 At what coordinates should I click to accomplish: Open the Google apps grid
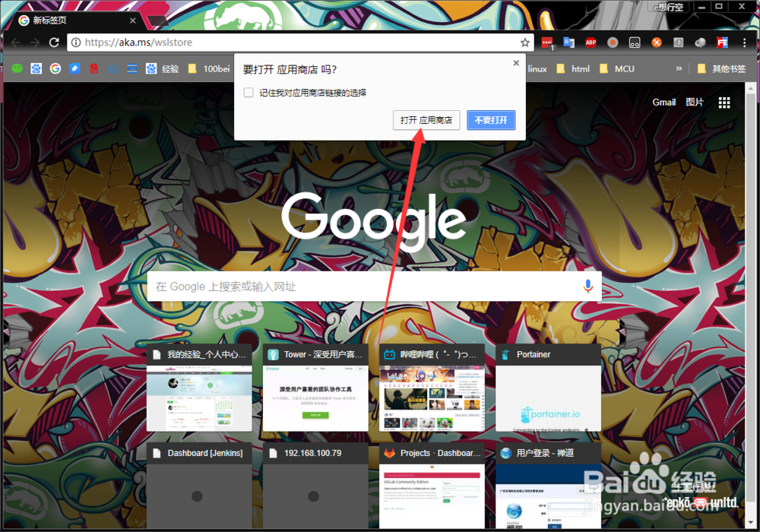[x=724, y=103]
